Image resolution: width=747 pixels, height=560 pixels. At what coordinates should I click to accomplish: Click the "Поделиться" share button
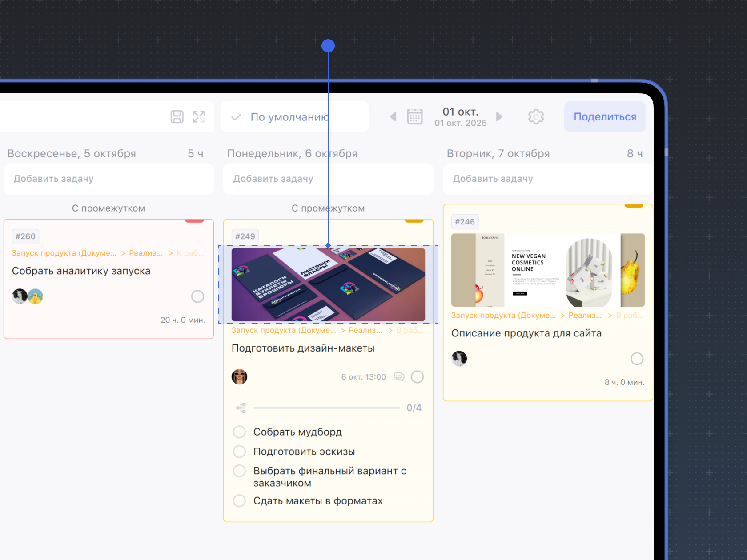pyautogui.click(x=605, y=117)
